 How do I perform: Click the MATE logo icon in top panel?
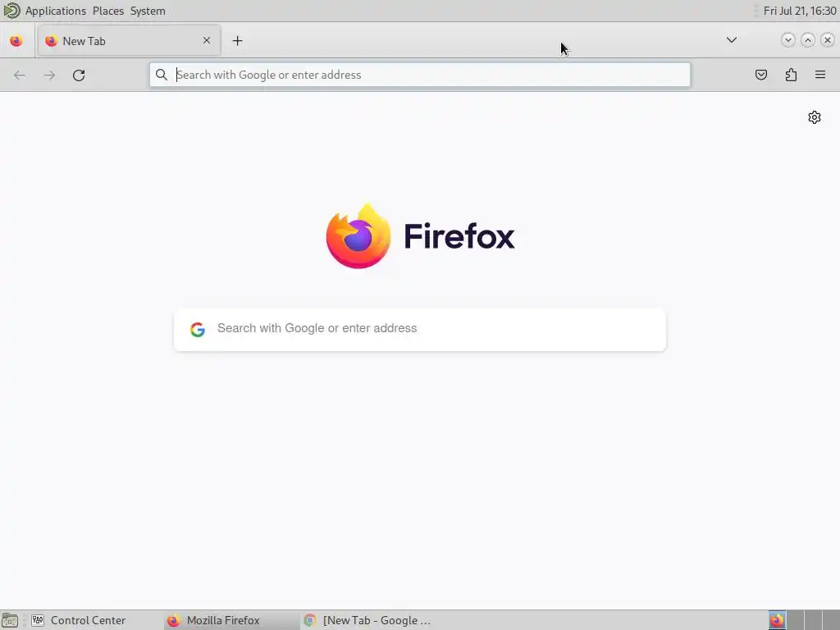(x=11, y=11)
